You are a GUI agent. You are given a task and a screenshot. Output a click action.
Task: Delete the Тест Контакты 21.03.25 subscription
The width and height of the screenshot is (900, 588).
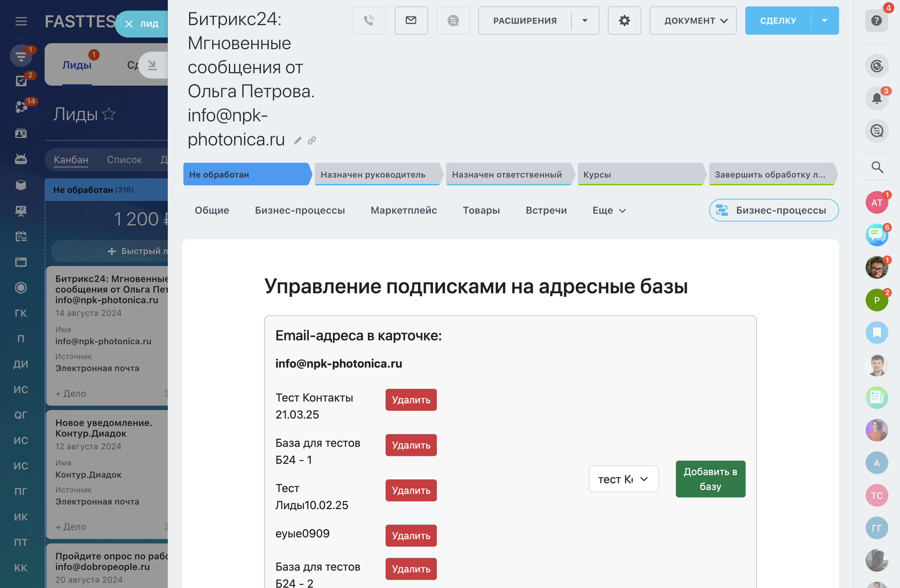pos(411,399)
